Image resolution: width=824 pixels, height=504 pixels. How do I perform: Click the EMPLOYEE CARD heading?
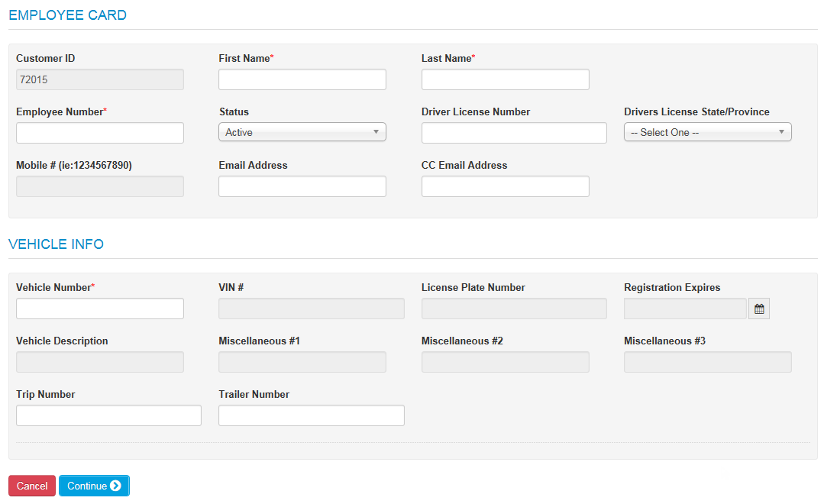point(68,15)
